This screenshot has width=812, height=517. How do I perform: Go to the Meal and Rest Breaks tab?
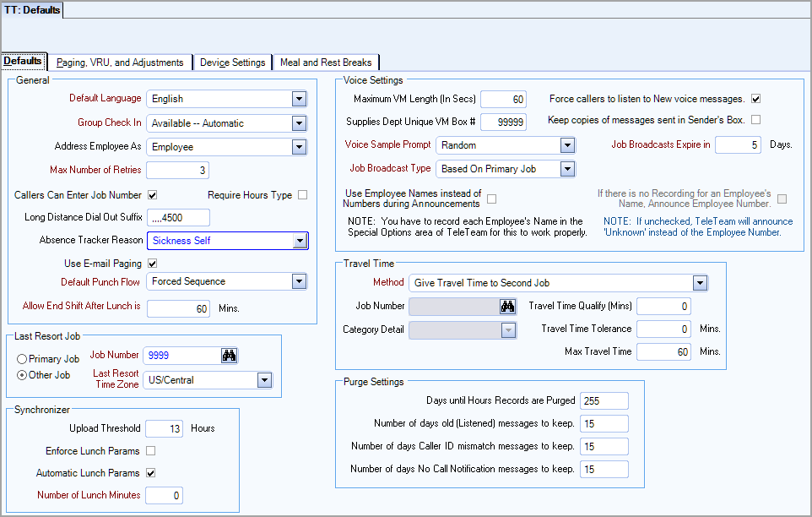[x=326, y=63]
